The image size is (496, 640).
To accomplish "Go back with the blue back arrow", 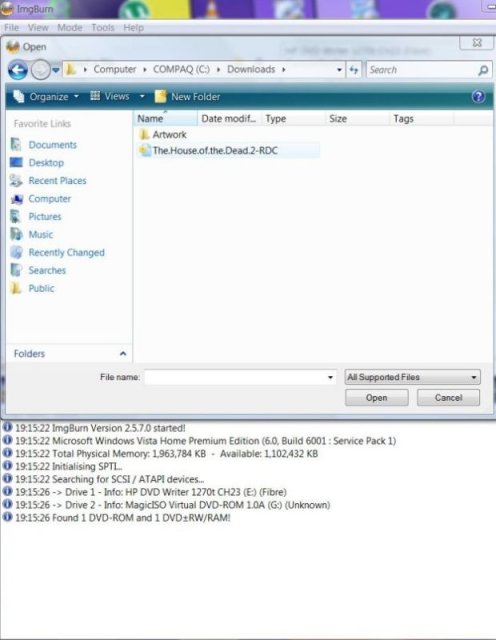I will tap(18, 70).
